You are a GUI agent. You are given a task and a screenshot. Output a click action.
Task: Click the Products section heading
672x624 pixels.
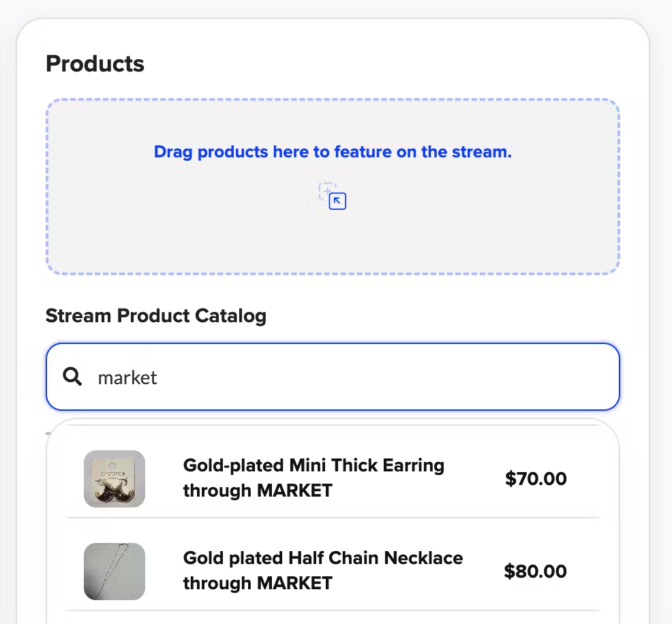(95, 64)
